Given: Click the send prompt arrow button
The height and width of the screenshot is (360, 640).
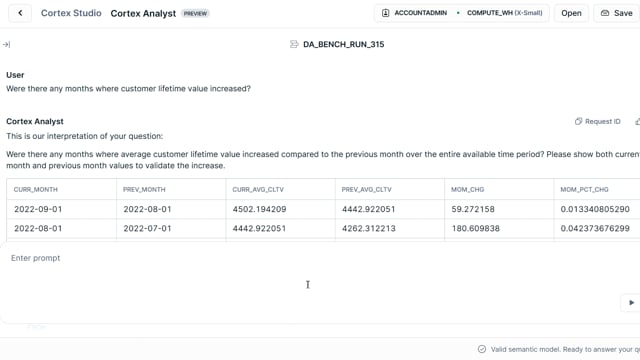Looking at the screenshot, I should (x=631, y=303).
